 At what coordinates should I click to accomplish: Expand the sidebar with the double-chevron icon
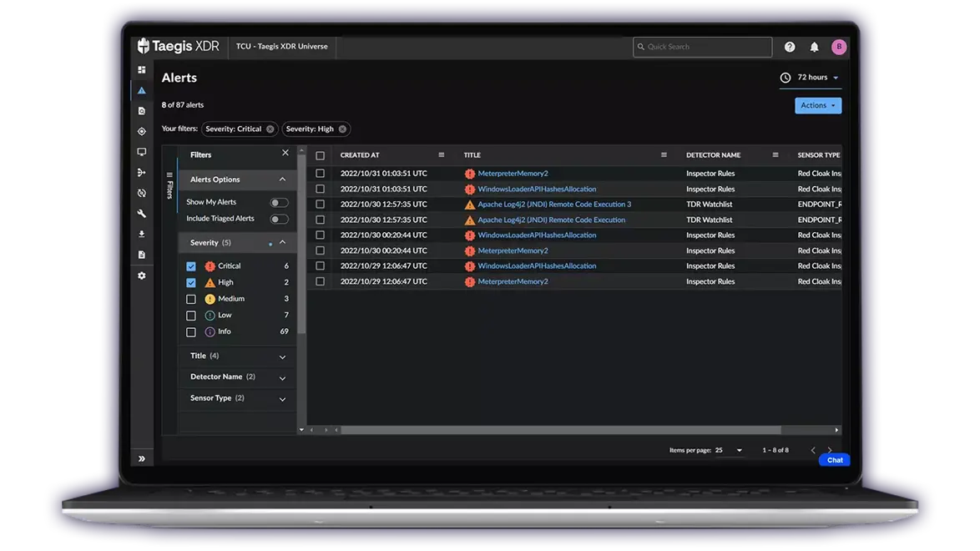click(142, 458)
